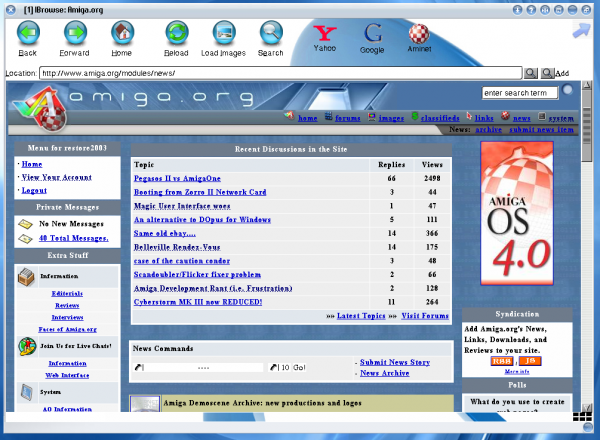The height and width of the screenshot is (440, 600).
Task: Open the Faces of Amiga.org link
Action: 67,329
